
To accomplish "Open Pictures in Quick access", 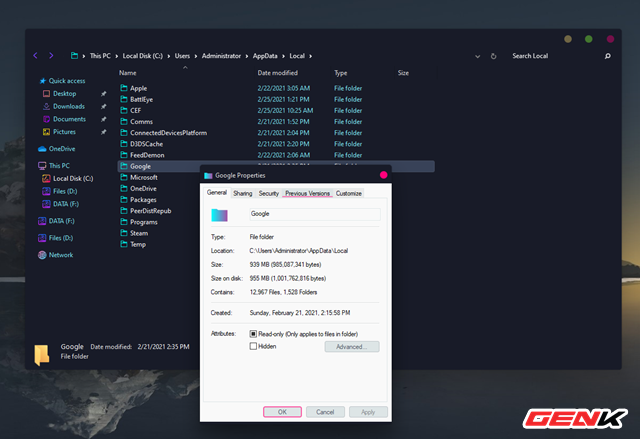I will click(64, 132).
